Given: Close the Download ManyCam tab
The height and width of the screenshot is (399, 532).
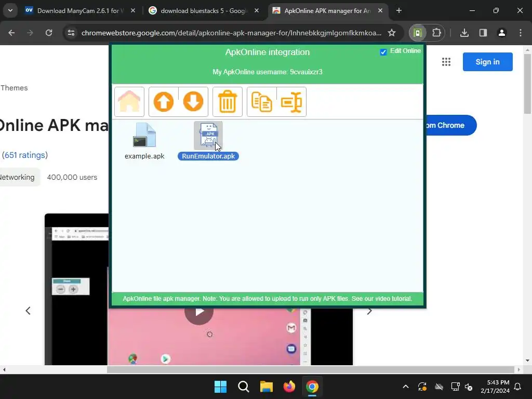Looking at the screenshot, I should (x=133, y=11).
